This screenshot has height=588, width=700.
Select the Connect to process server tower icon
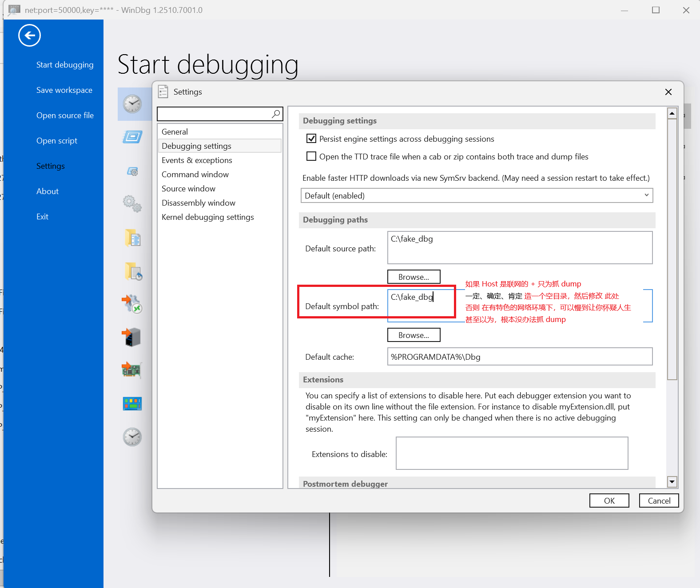point(131,337)
